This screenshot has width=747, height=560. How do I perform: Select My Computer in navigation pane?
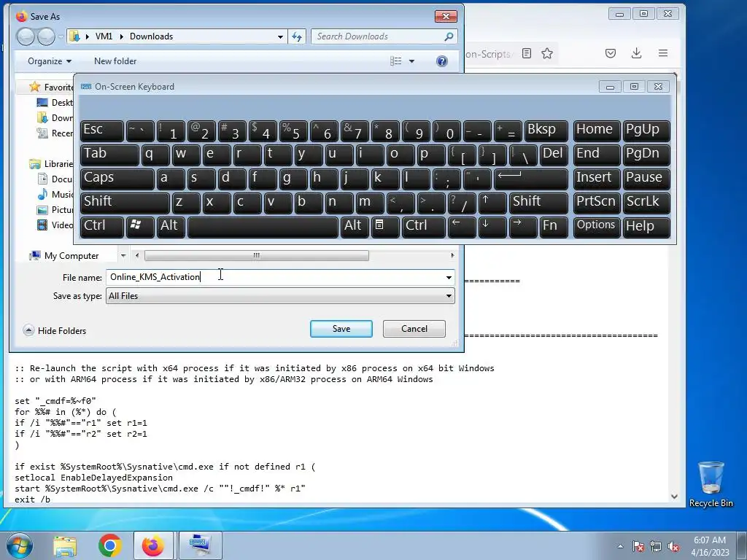[71, 256]
